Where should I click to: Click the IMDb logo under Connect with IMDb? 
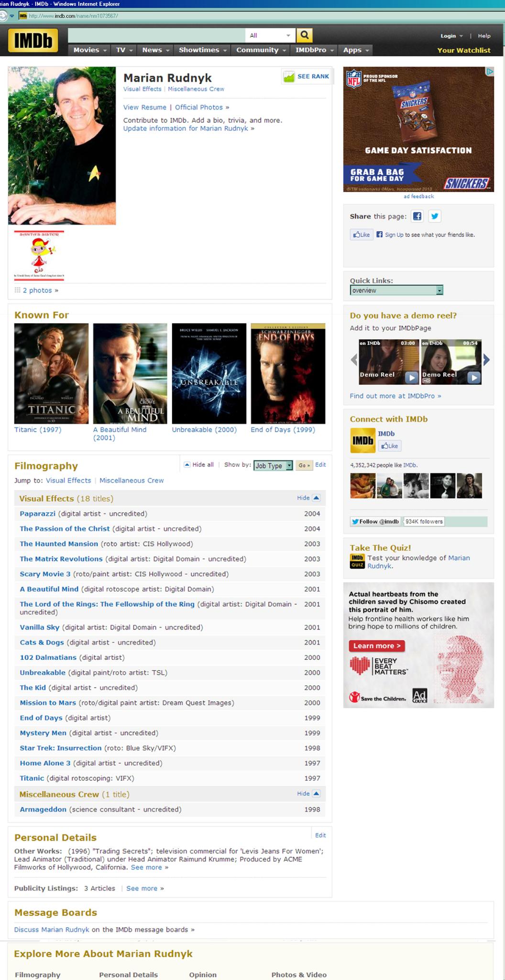tap(362, 441)
